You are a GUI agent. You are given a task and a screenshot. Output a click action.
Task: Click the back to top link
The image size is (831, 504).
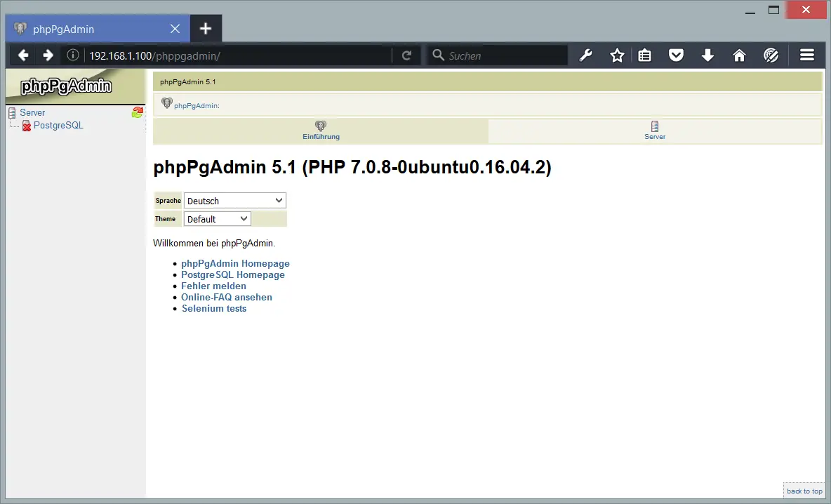(804, 491)
